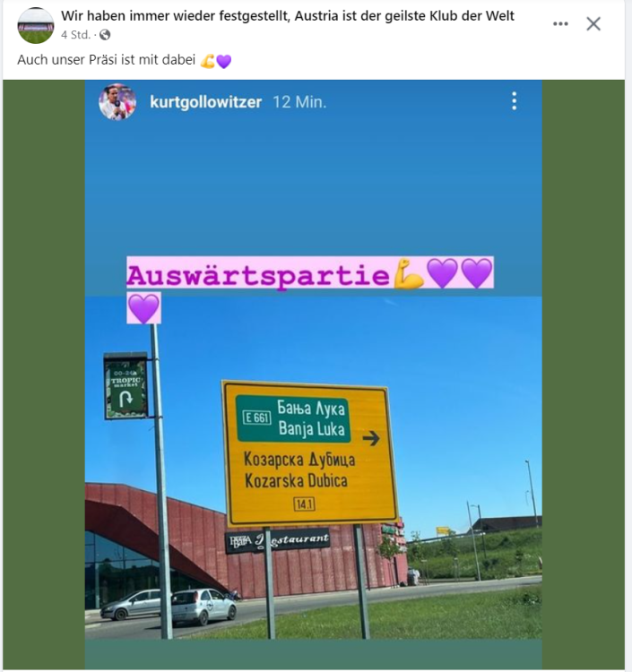Click the E 661 route badge

coord(256,418)
